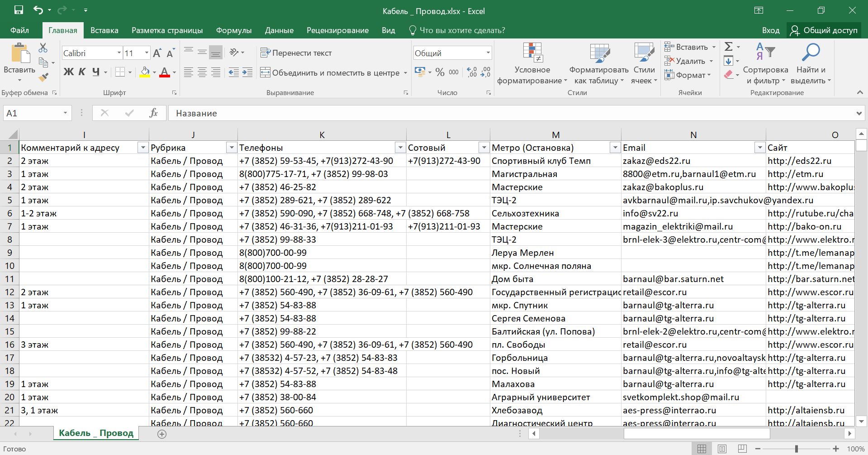This screenshot has width=868, height=455.
Task: Open the Общий number format dropdown
Action: click(x=488, y=53)
